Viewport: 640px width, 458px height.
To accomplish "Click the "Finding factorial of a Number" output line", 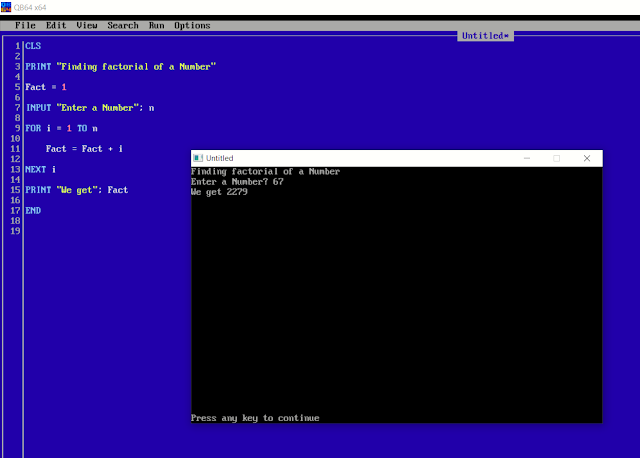I will (x=265, y=171).
